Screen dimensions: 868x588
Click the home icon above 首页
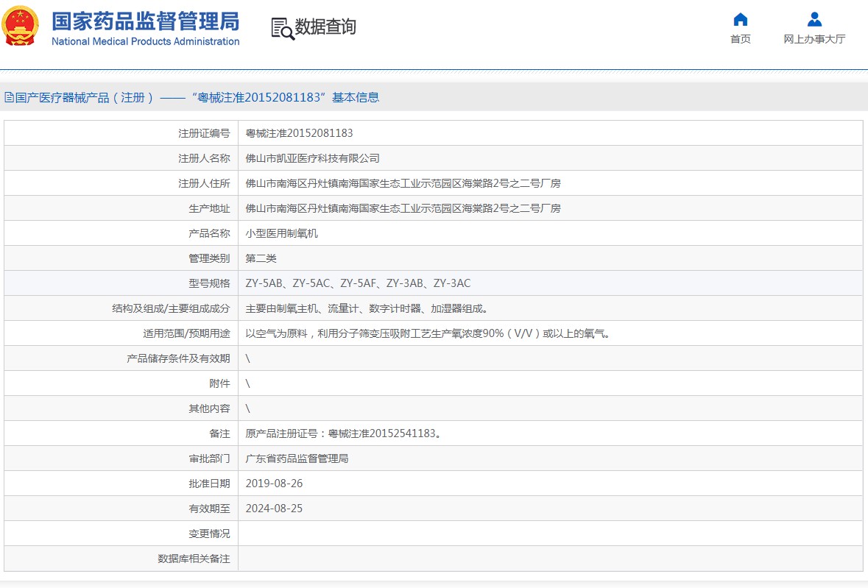(x=740, y=19)
